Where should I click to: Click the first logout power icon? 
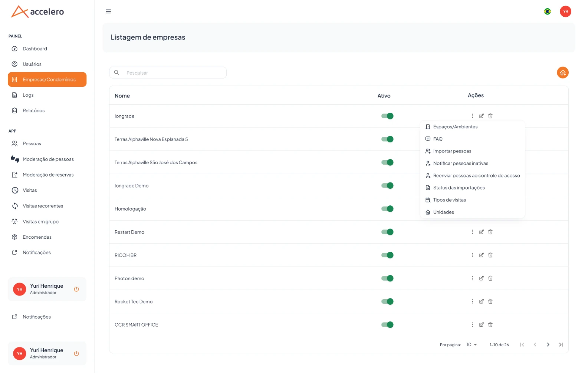coord(76,289)
